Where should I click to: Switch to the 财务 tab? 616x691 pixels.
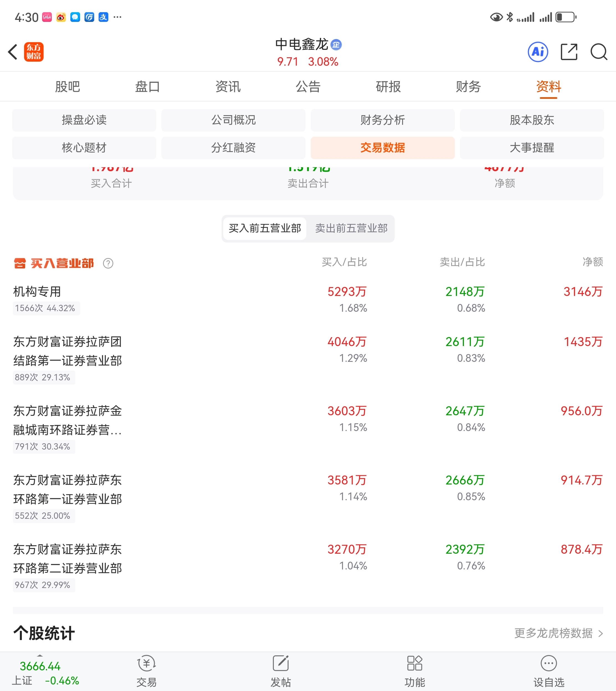[468, 87]
